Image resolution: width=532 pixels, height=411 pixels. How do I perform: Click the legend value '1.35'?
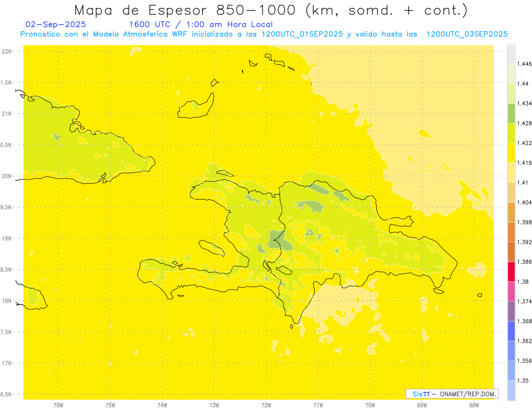click(523, 380)
